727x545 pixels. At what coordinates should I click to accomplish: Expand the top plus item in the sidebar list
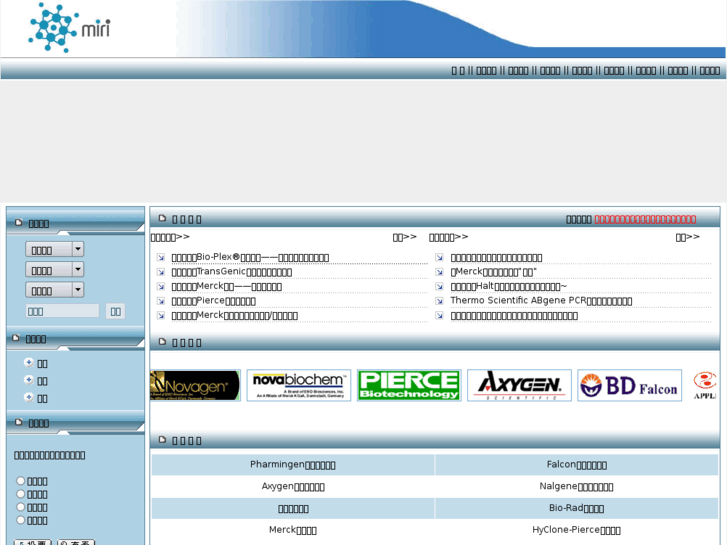pyautogui.click(x=29, y=363)
